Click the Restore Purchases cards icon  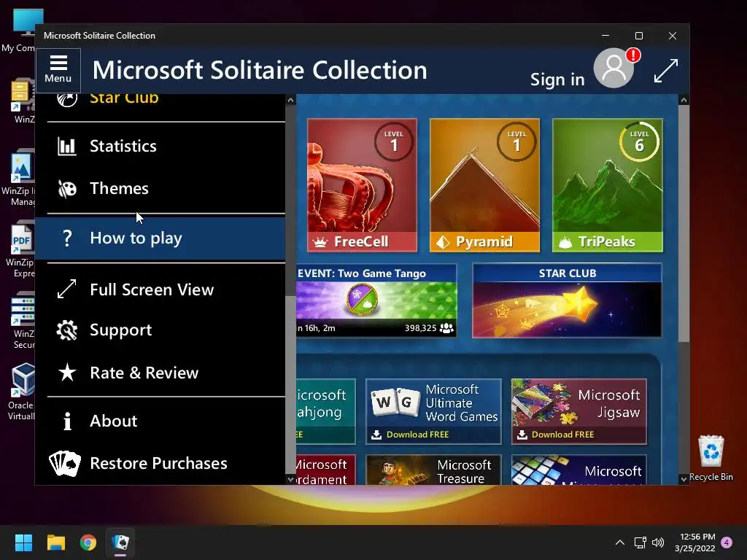65,463
